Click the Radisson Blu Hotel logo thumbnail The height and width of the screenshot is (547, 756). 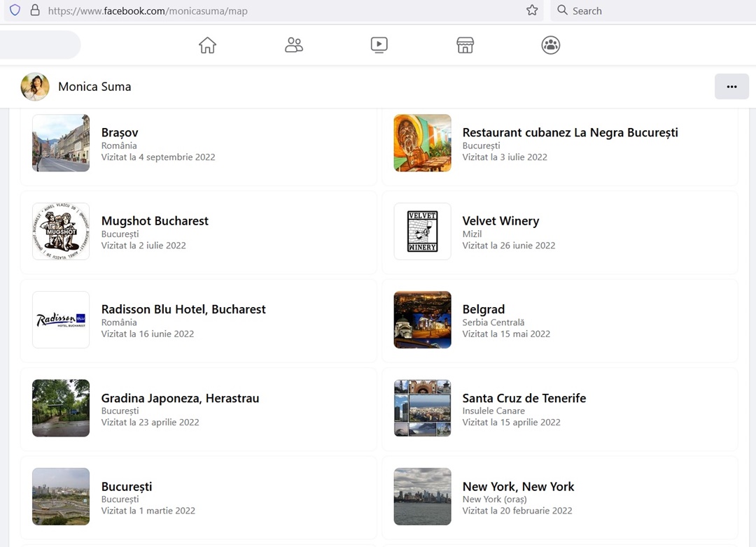click(x=61, y=320)
